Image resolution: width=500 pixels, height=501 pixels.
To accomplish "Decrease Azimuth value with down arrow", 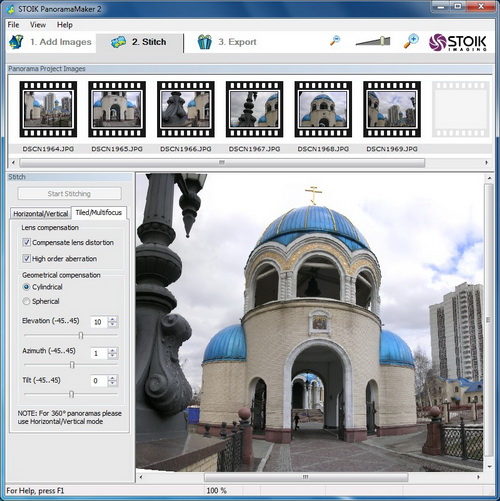I will (113, 356).
